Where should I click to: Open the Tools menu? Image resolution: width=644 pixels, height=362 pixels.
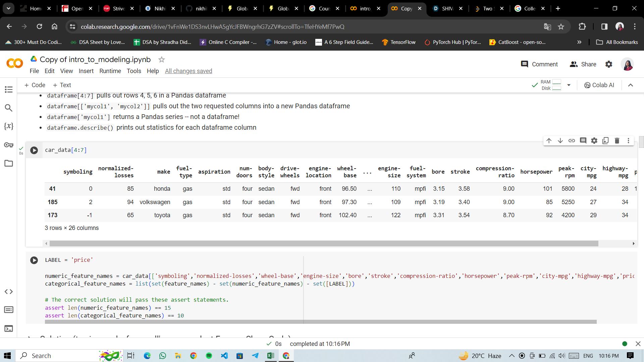pos(134,71)
